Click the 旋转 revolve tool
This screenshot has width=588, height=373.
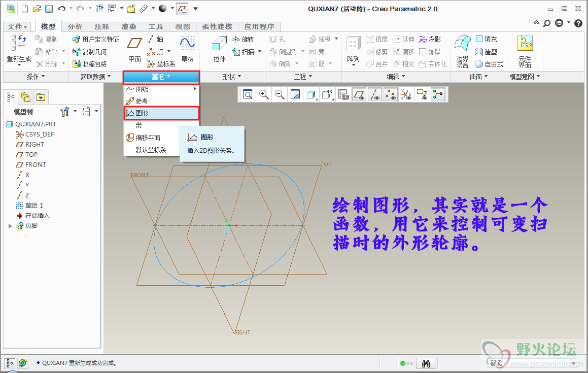click(x=243, y=39)
